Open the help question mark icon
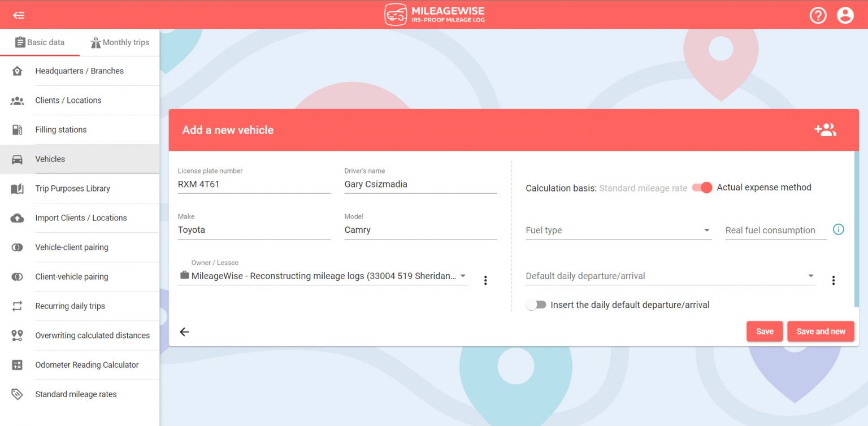Viewport: 868px width, 426px height. click(818, 15)
